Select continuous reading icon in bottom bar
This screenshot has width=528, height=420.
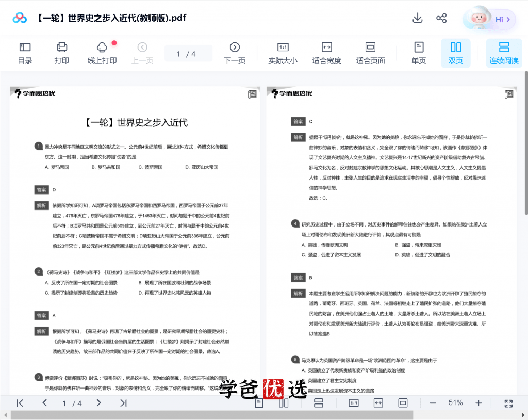(x=318, y=403)
